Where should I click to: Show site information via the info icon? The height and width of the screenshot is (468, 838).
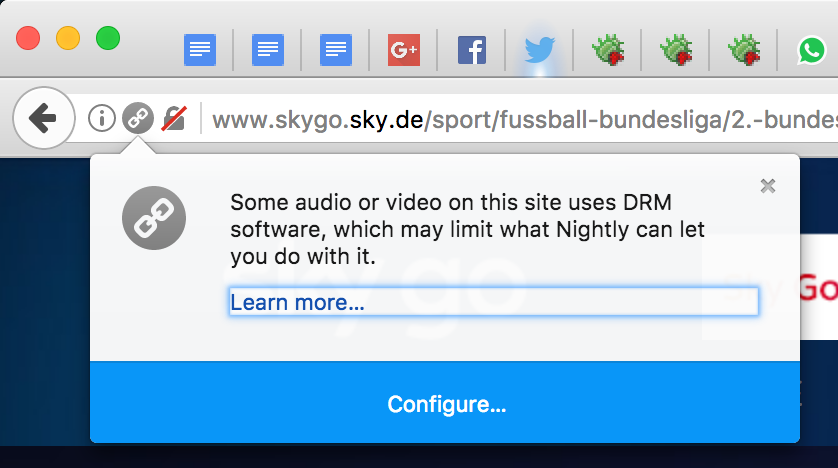tap(102, 119)
